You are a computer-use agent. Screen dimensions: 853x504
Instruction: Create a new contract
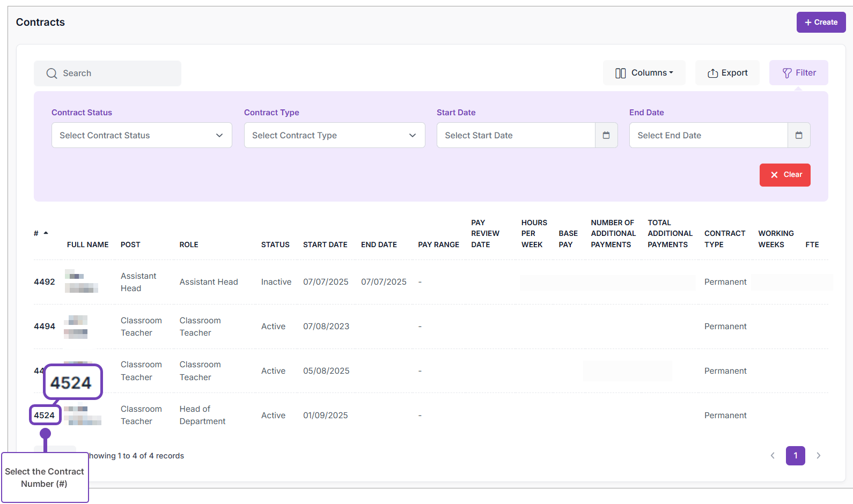(821, 22)
